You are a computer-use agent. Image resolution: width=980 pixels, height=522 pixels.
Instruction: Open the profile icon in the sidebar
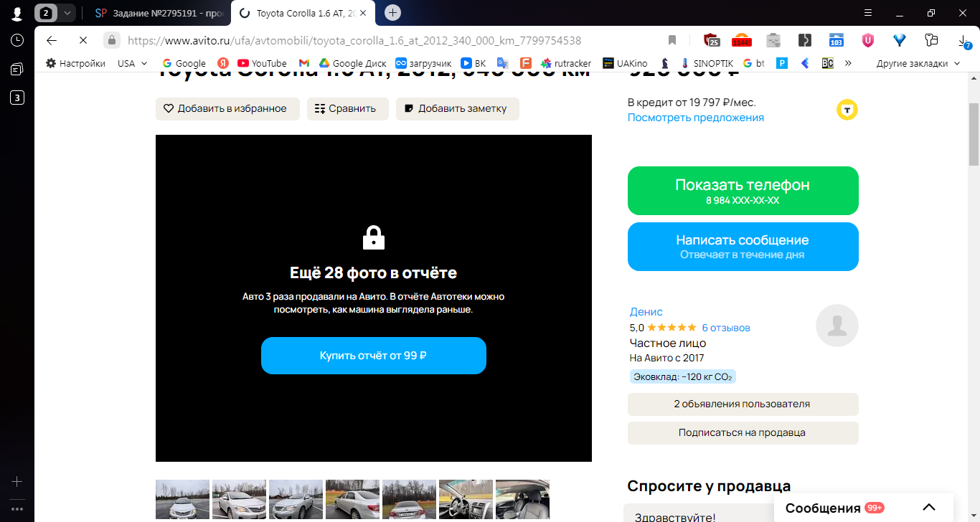pos(17,13)
